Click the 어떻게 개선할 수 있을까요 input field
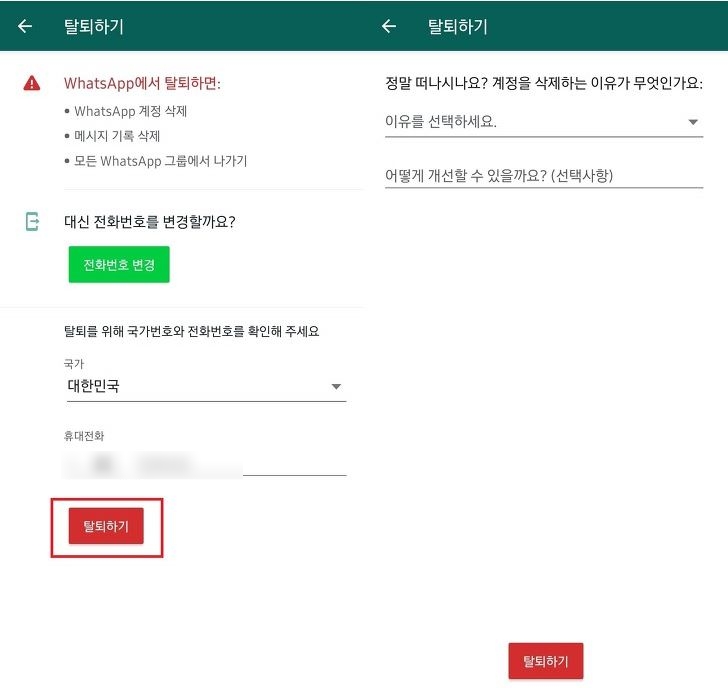This screenshot has width=728, height=688. click(544, 175)
